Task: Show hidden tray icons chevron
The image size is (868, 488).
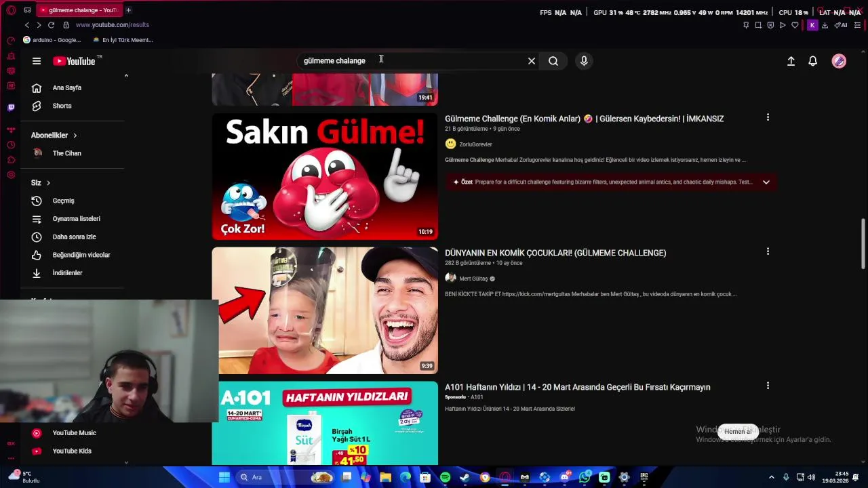Action: pyautogui.click(x=771, y=477)
